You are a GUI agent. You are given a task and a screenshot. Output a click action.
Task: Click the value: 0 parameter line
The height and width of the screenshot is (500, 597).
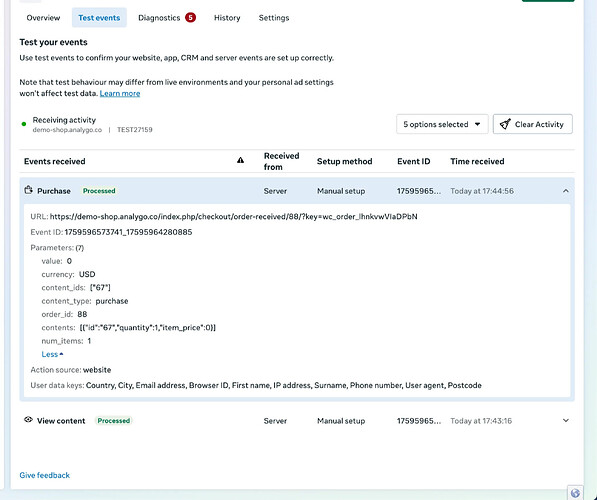click(56, 261)
